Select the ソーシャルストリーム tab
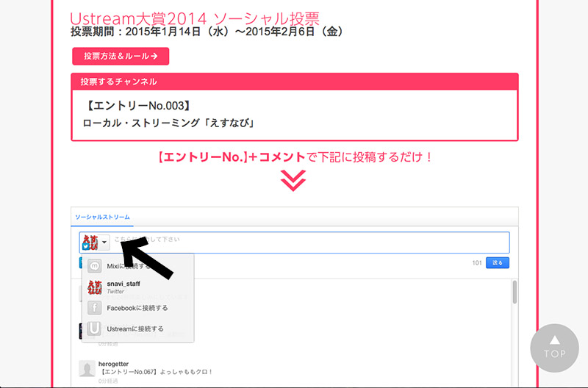The width and height of the screenshot is (588, 388). tap(102, 217)
